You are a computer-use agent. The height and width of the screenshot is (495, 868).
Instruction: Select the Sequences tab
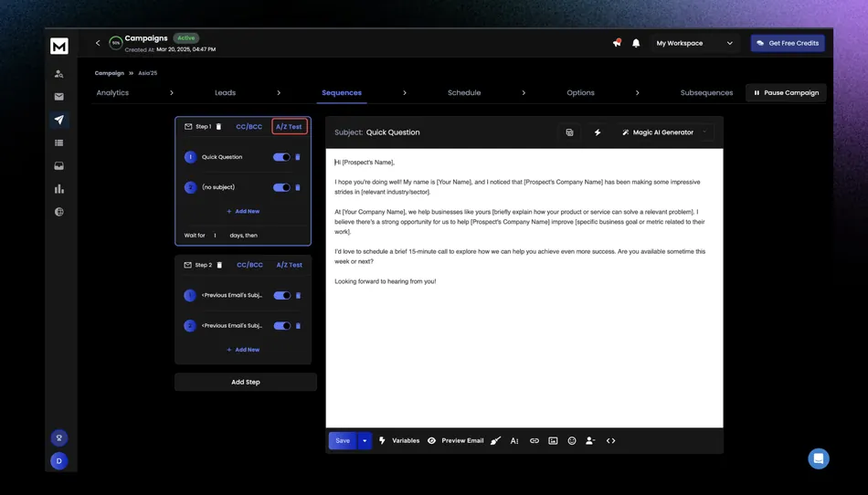(342, 93)
